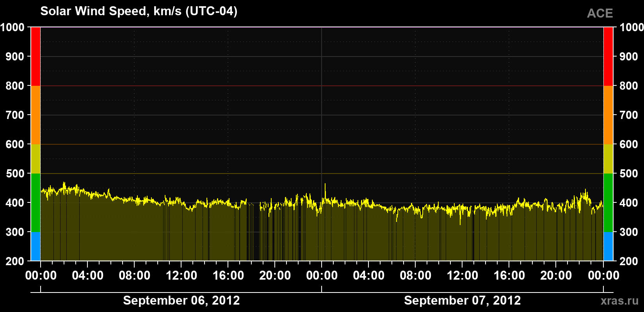This screenshot has height=312, width=644.
Task: Select the 900 label on the right axis
Action: pos(629,57)
